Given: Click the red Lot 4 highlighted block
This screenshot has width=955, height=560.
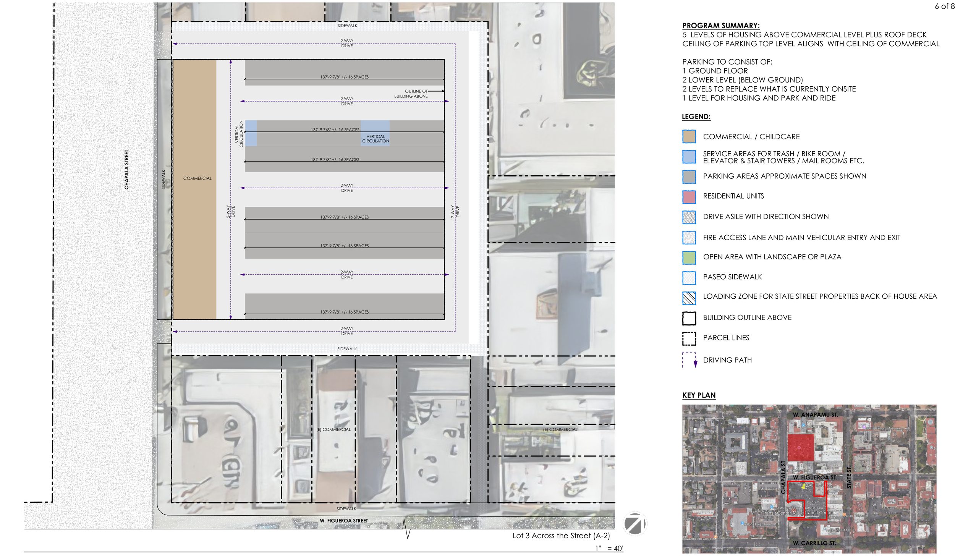Looking at the screenshot, I should (800, 447).
